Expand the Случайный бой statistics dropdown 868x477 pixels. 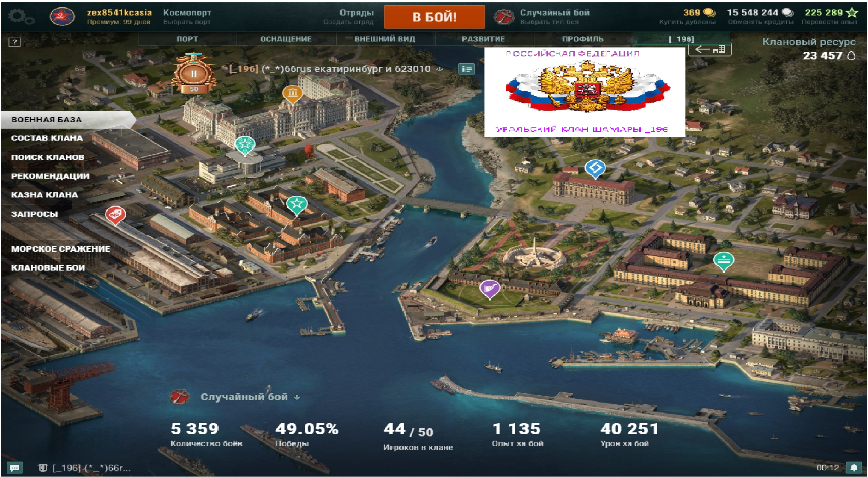[297, 397]
